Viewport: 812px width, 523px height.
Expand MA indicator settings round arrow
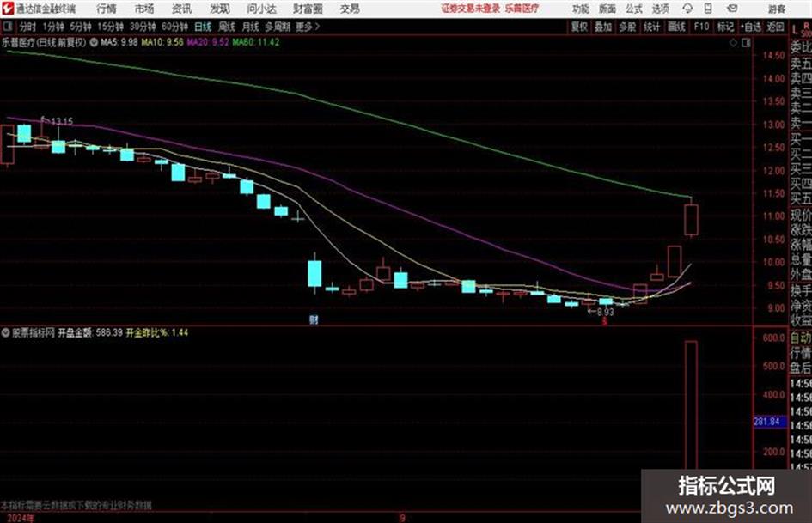tap(94, 42)
